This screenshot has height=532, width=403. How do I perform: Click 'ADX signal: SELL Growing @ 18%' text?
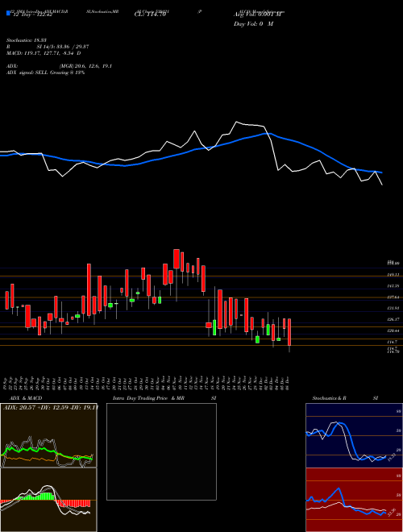point(45,73)
